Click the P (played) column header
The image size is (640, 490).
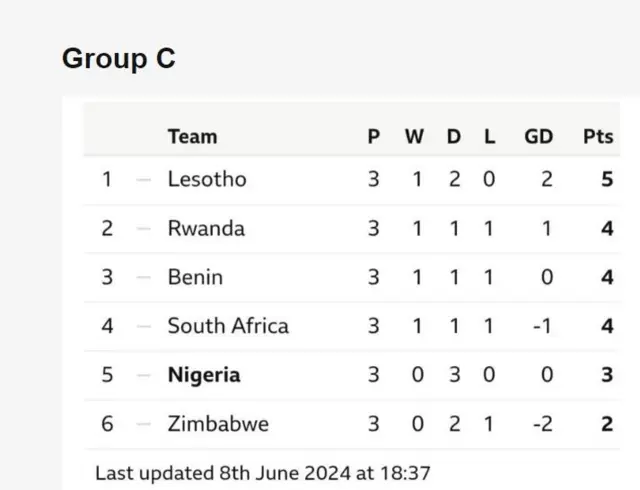coord(373,137)
